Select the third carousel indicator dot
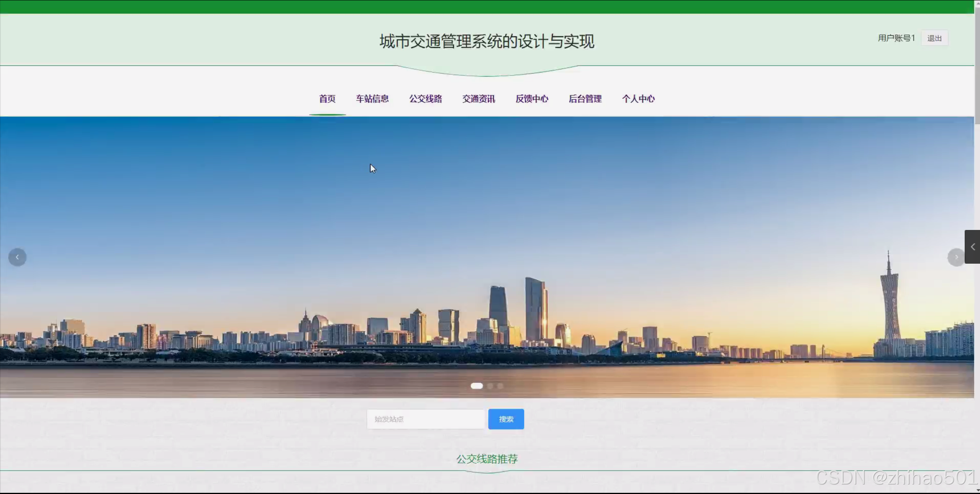Viewport: 980px width, 494px height. coord(500,386)
